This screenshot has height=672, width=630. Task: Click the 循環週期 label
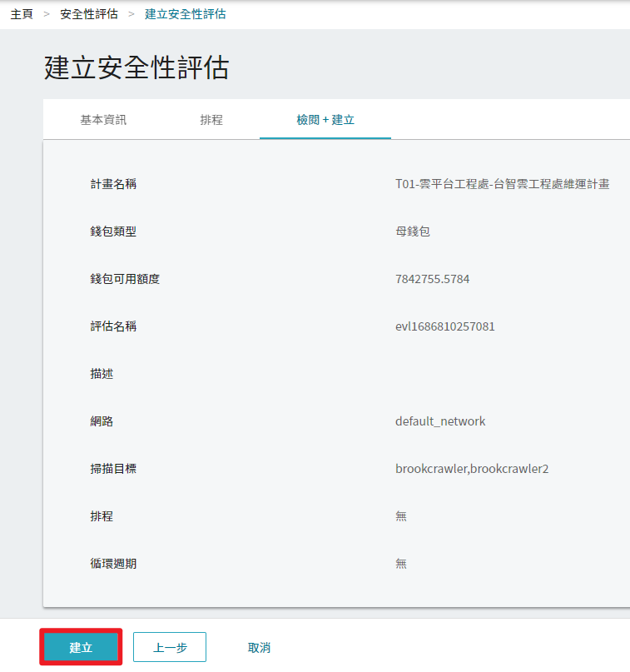point(113,564)
